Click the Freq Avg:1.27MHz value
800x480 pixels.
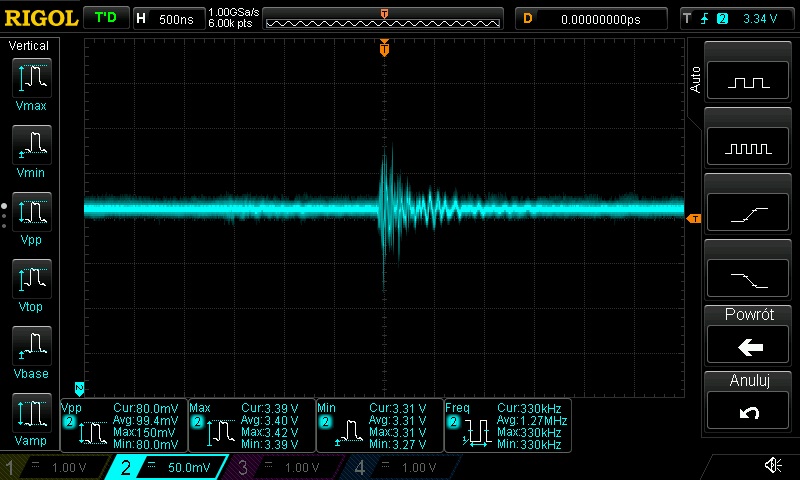tap(532, 421)
